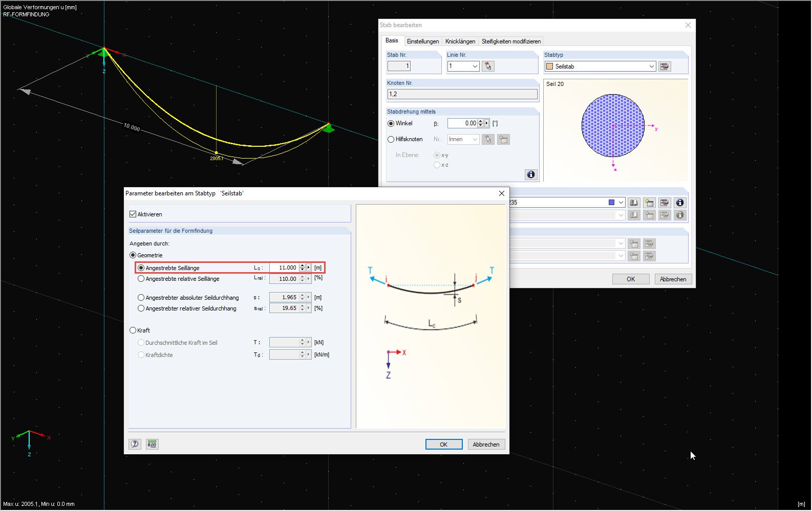Click the info icon in the Stabdrehung section
812x511 pixels.
(x=531, y=174)
